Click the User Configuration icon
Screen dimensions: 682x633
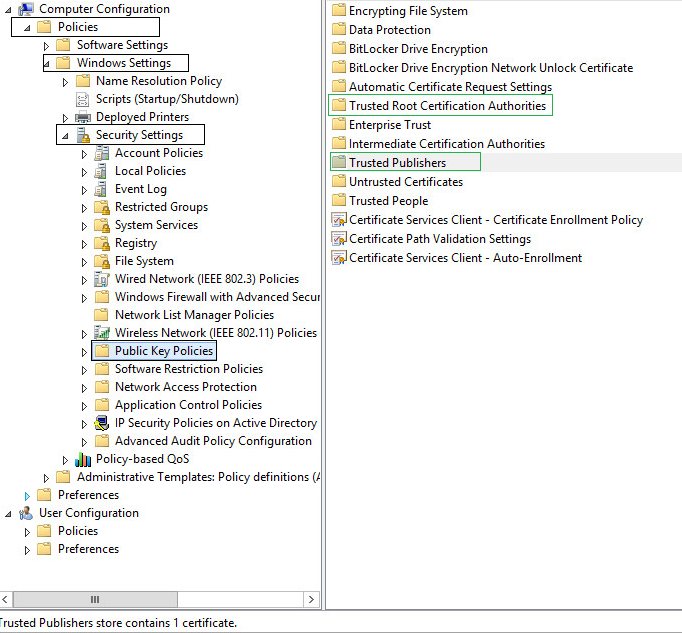[26, 513]
